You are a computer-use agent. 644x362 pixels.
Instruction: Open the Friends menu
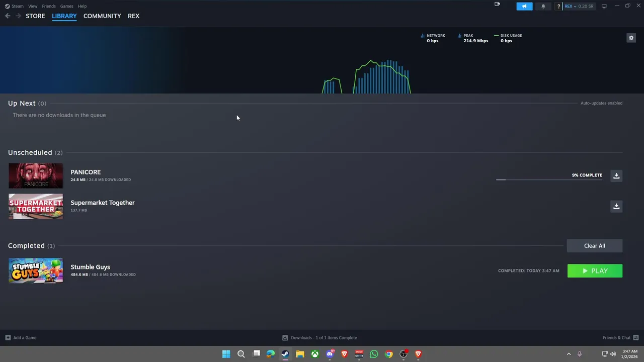point(49,6)
